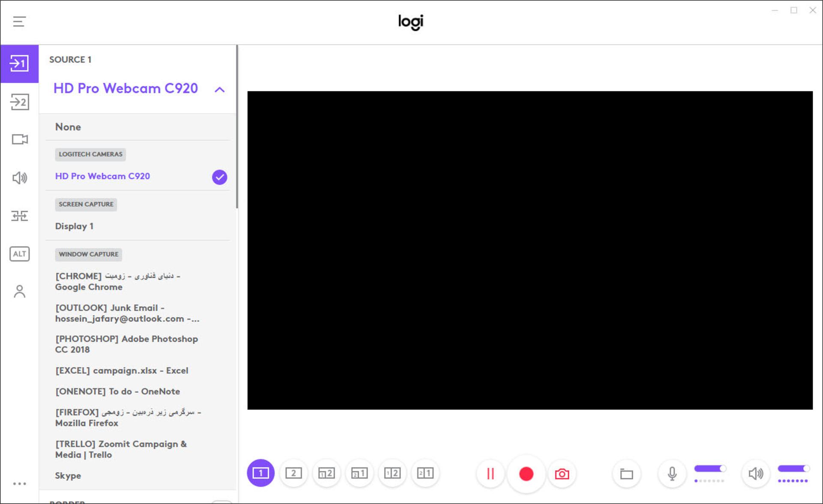The width and height of the screenshot is (823, 504).
Task: Open the hamburger menu at top left
Action: point(19,21)
